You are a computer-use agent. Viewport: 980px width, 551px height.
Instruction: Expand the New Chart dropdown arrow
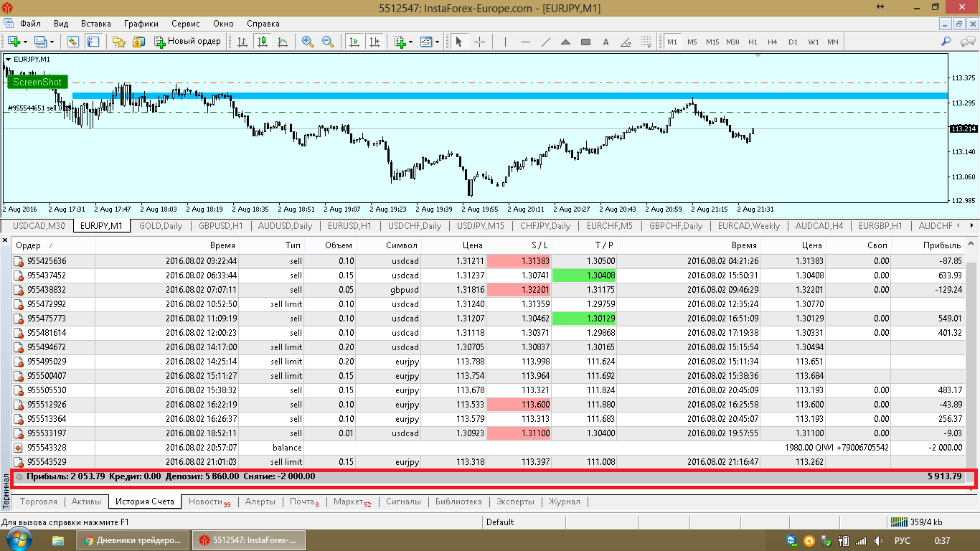(25, 42)
